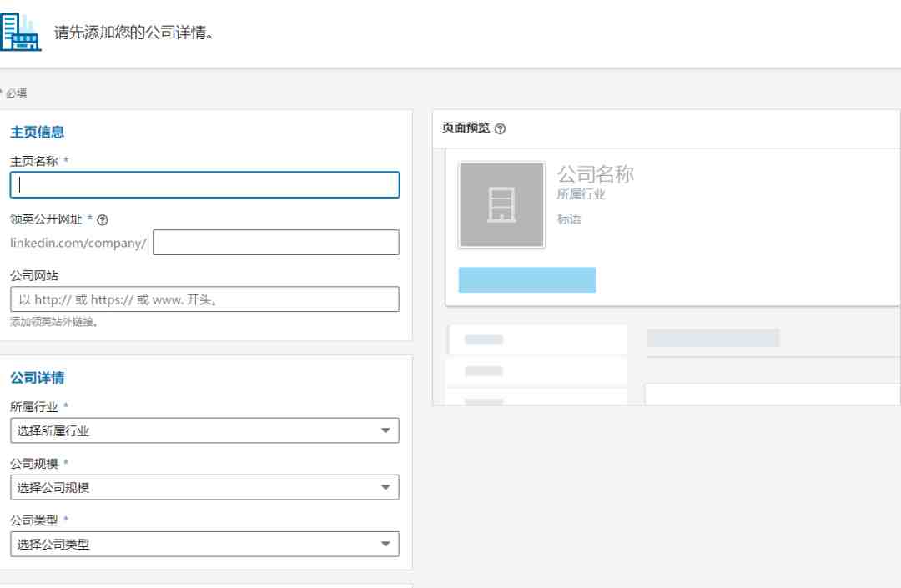Click the company building icon in header
The image size is (901, 588).
tap(20, 33)
